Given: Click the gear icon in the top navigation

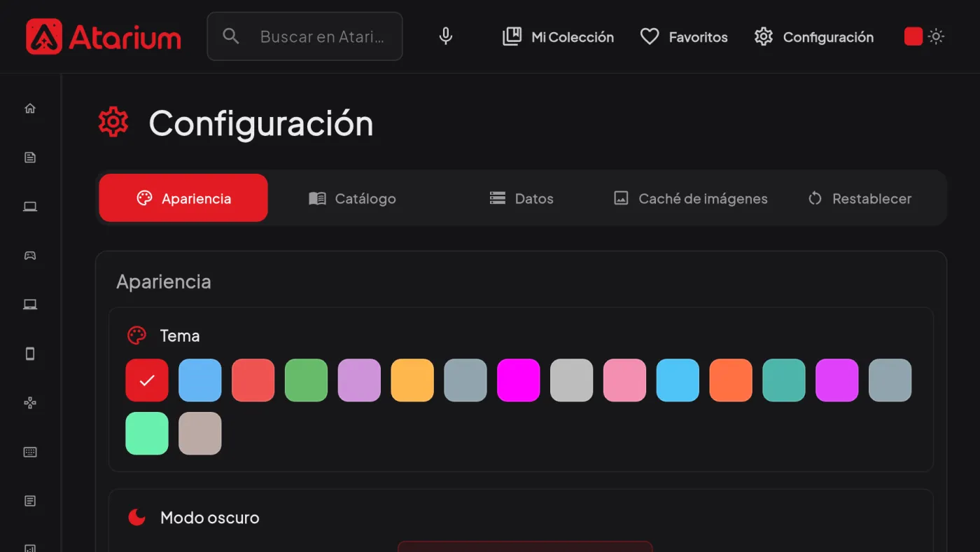Looking at the screenshot, I should pos(764,36).
